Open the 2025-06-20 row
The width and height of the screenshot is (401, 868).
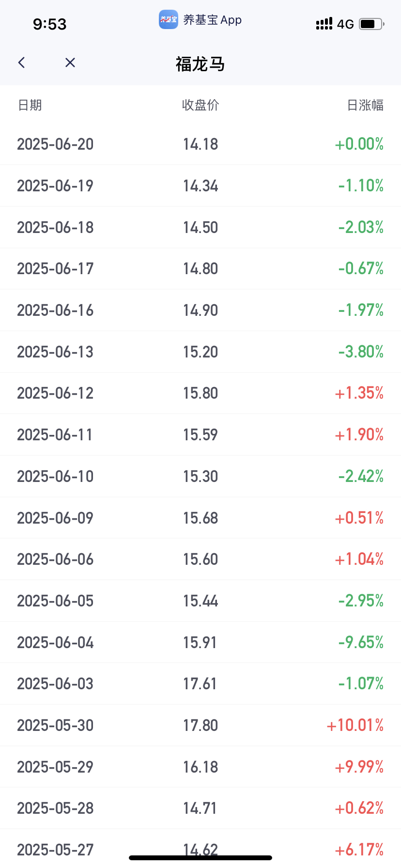(200, 144)
